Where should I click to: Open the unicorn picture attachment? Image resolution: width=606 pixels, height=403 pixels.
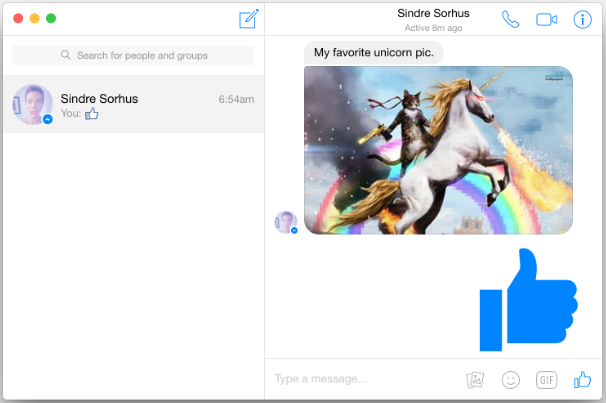[438, 150]
